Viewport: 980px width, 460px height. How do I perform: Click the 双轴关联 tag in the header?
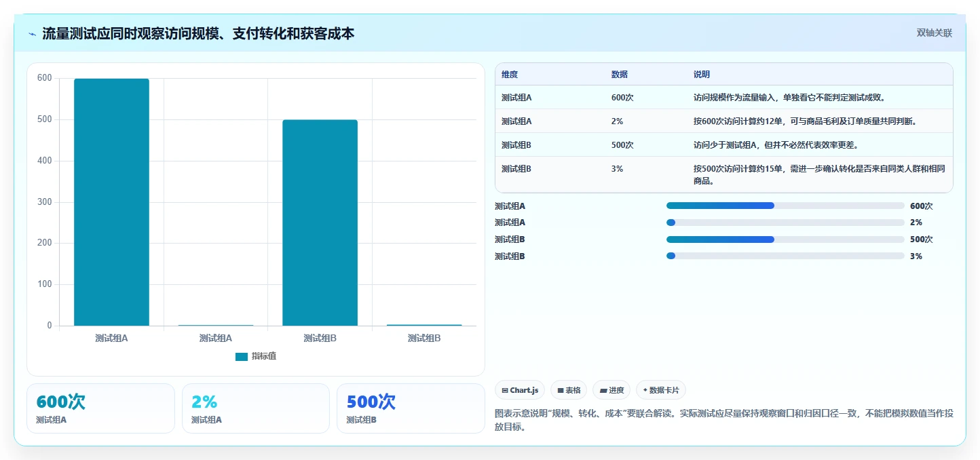pyautogui.click(x=935, y=33)
